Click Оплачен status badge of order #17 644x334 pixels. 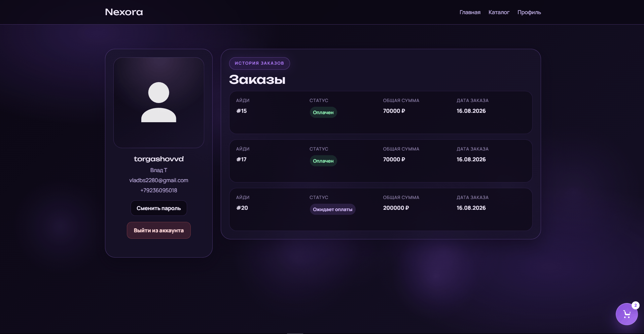tap(323, 161)
